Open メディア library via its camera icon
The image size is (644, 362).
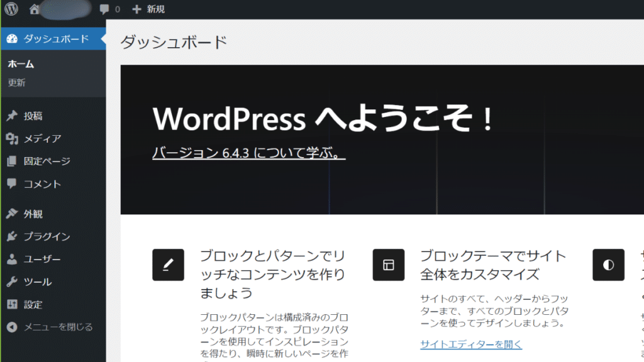(x=13, y=138)
